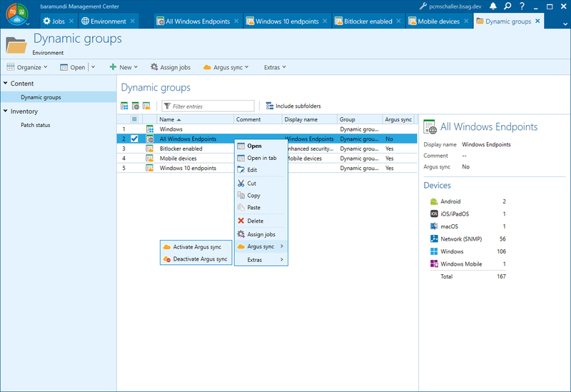Select Dynamic groups in the sidebar

tap(59, 97)
